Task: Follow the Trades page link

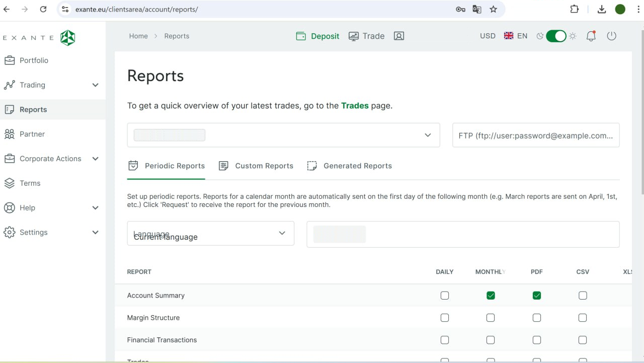Action: [355, 106]
